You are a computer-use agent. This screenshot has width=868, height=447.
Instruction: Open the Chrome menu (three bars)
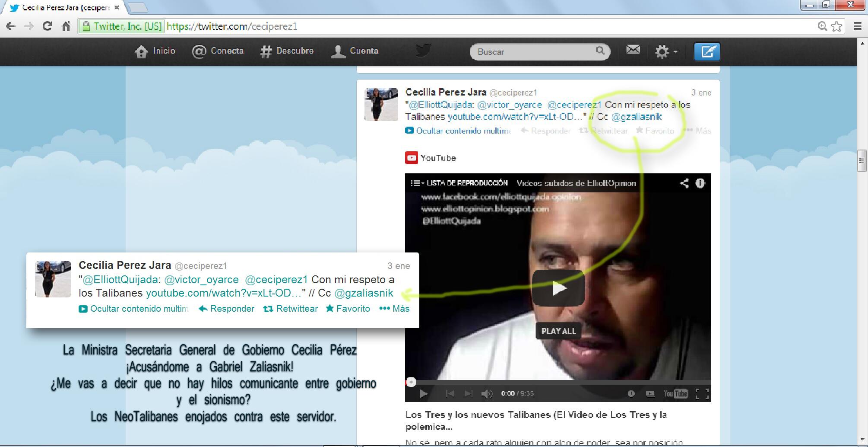tap(858, 26)
